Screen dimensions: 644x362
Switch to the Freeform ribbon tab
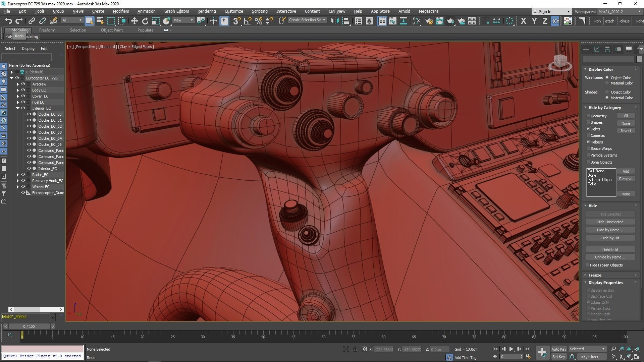pyautogui.click(x=47, y=30)
